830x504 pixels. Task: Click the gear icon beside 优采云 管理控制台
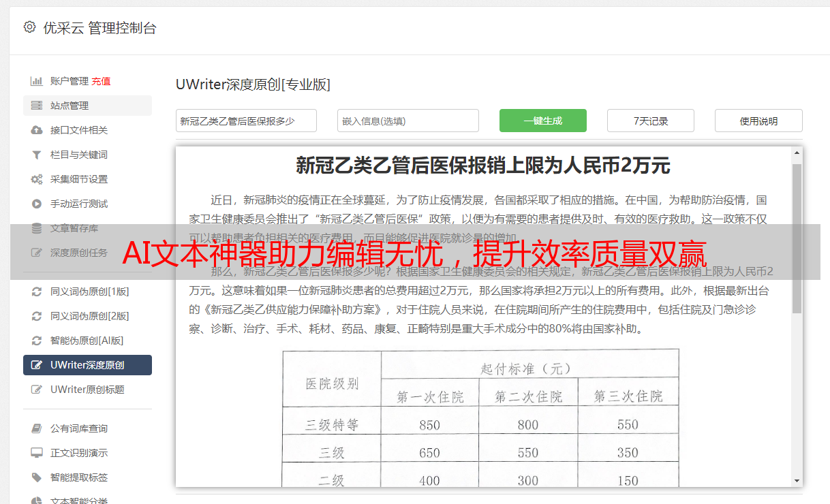[29, 27]
